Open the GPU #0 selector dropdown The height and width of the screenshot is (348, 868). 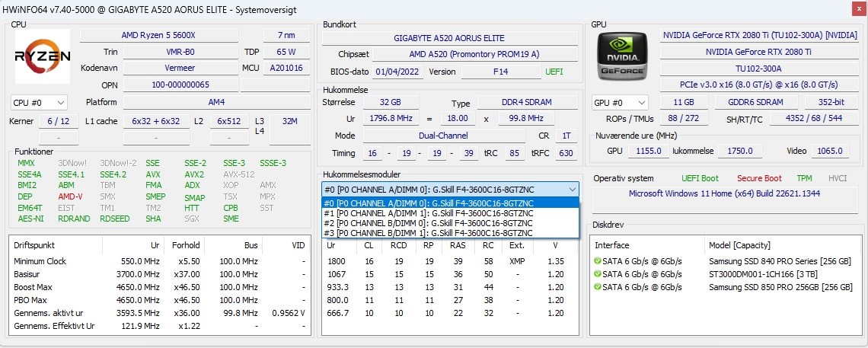(x=620, y=103)
